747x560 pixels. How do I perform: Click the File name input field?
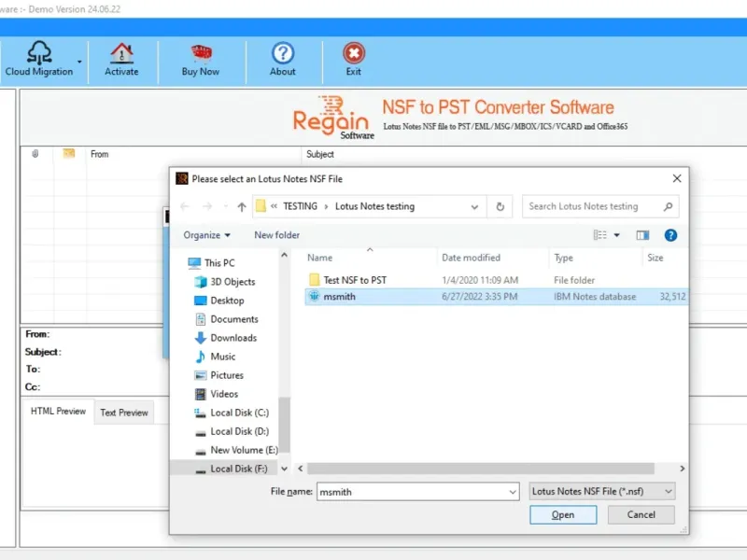(413, 492)
